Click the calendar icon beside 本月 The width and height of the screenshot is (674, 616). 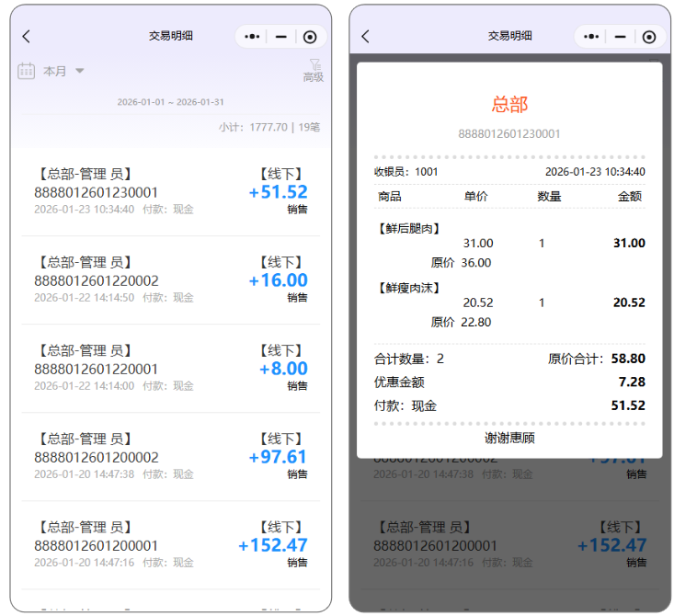27,71
